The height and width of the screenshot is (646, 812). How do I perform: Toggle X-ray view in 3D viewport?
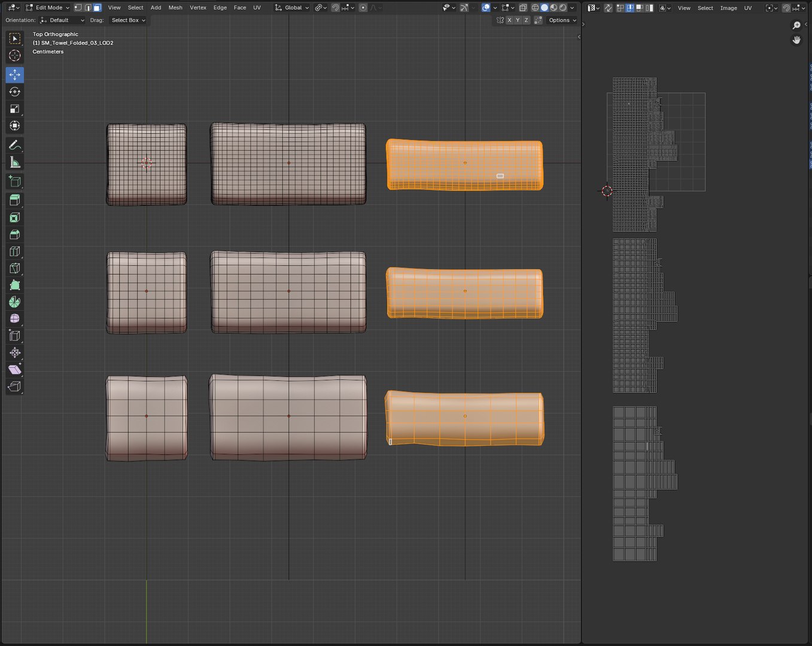pyautogui.click(x=523, y=8)
